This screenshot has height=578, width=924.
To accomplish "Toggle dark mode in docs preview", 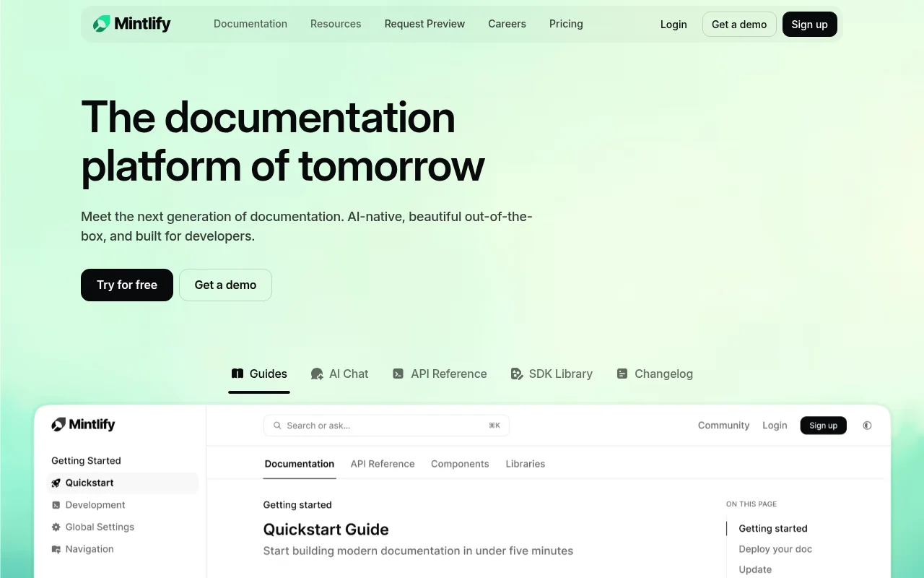I will click(x=867, y=426).
